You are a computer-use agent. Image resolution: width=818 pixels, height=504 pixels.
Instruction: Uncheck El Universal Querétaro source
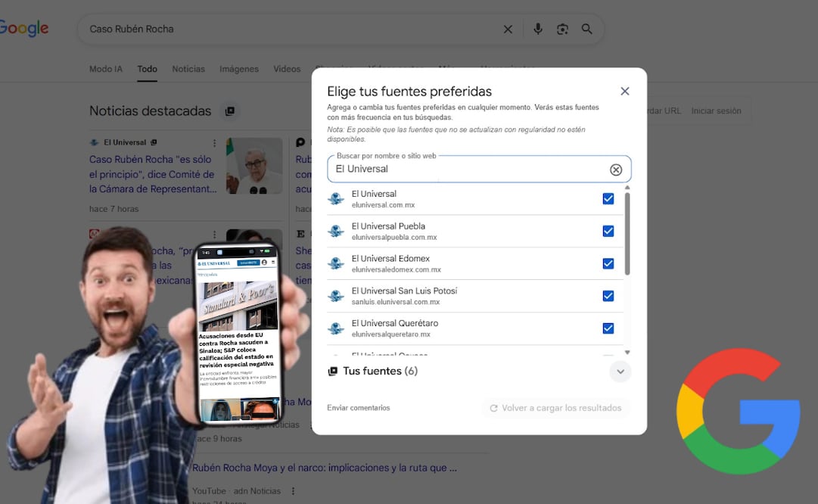pyautogui.click(x=608, y=328)
